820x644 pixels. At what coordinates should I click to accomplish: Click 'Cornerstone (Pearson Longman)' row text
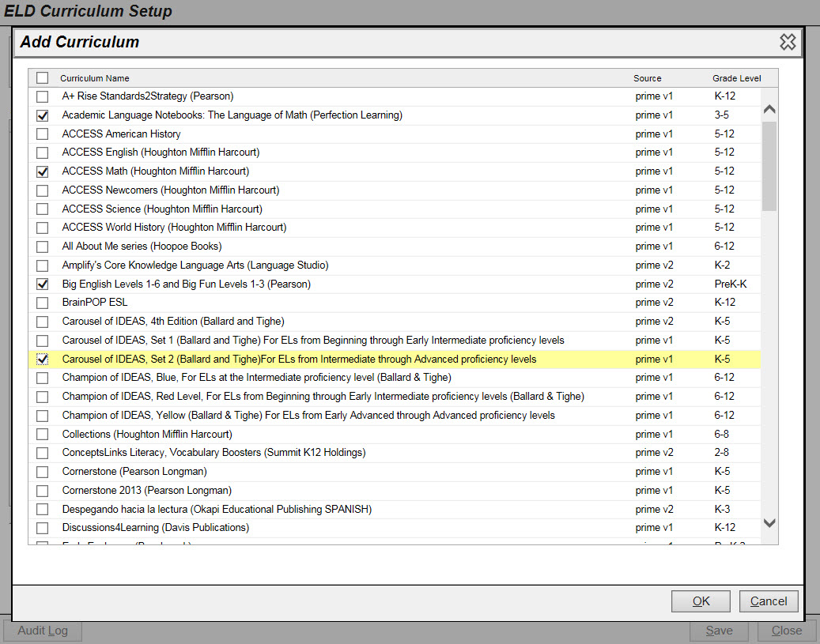point(134,472)
